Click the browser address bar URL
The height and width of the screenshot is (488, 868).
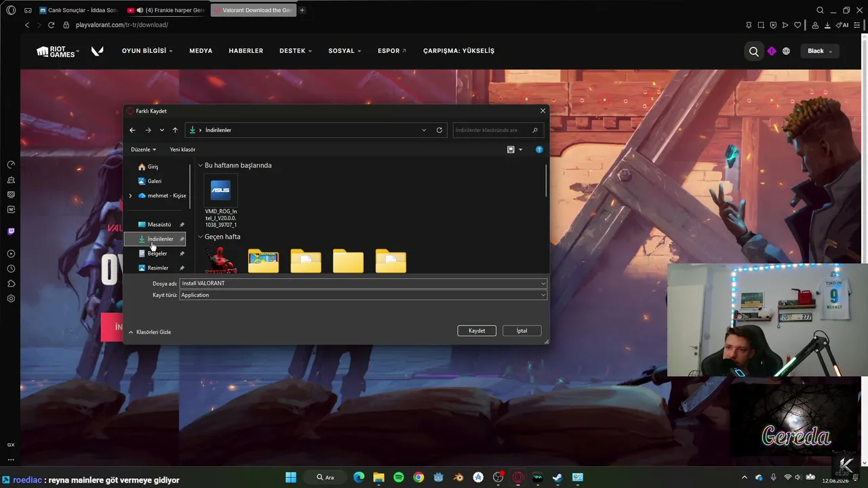click(x=122, y=25)
